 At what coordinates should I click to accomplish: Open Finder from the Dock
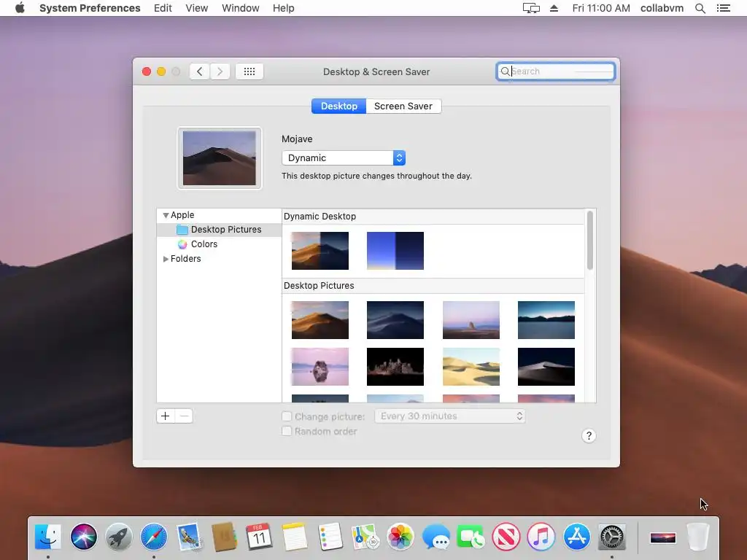coord(48,537)
